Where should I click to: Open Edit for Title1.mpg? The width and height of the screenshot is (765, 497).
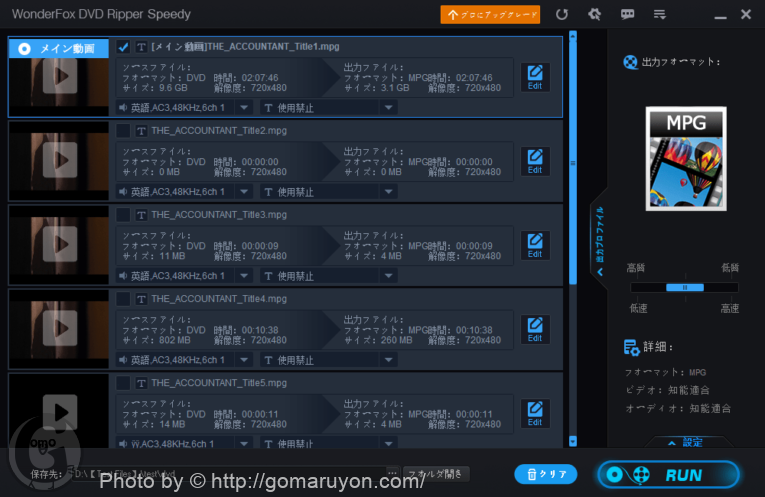(535, 77)
